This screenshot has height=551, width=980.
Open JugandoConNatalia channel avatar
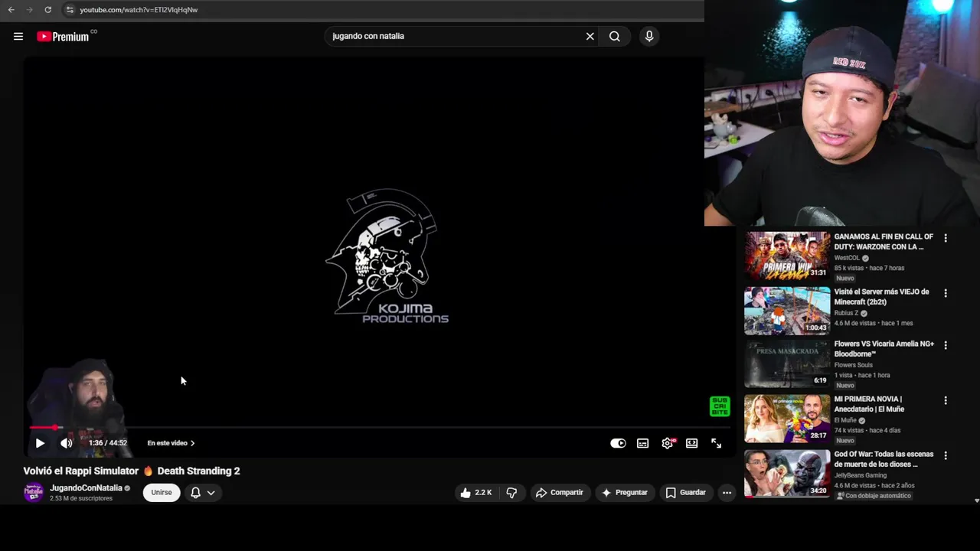tap(34, 492)
